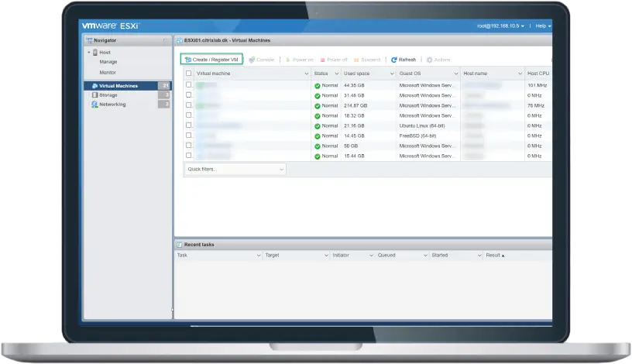
Task: Click the Console button label
Action: pos(265,60)
